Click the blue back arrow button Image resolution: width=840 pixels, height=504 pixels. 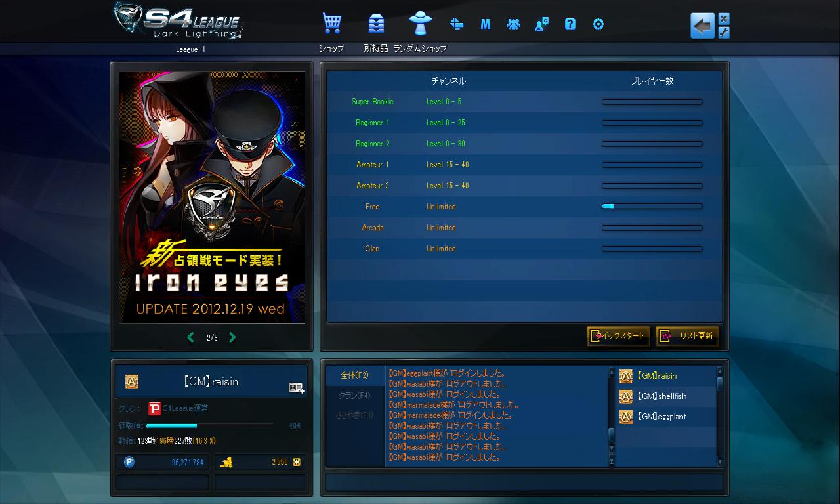click(x=702, y=26)
